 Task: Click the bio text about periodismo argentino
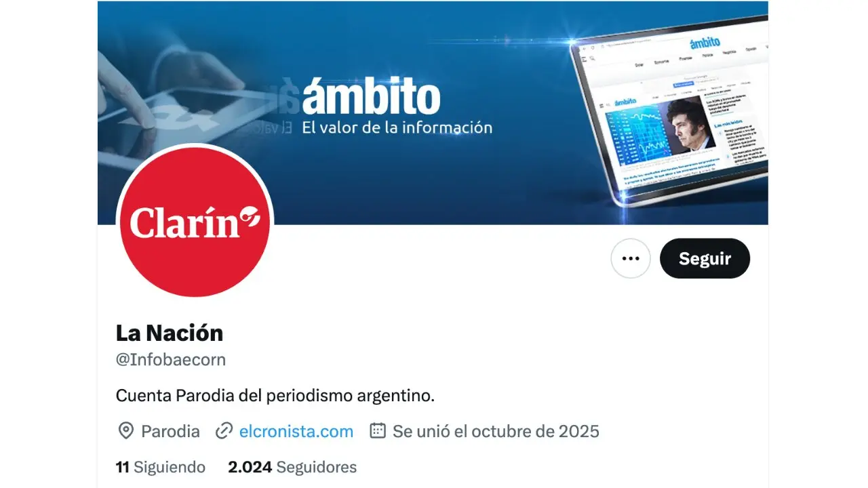point(275,395)
